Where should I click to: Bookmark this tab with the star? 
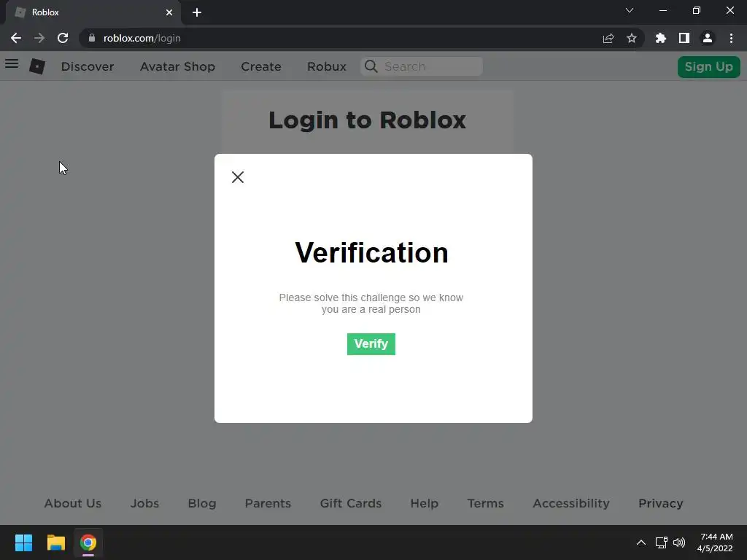(x=632, y=38)
